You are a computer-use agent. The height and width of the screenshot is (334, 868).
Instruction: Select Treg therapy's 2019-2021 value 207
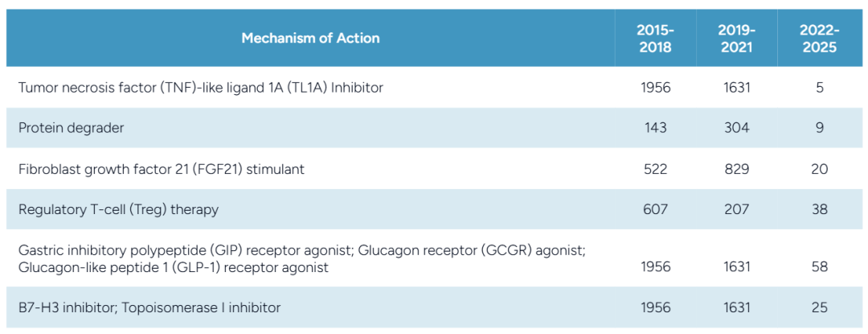pyautogui.click(x=736, y=209)
